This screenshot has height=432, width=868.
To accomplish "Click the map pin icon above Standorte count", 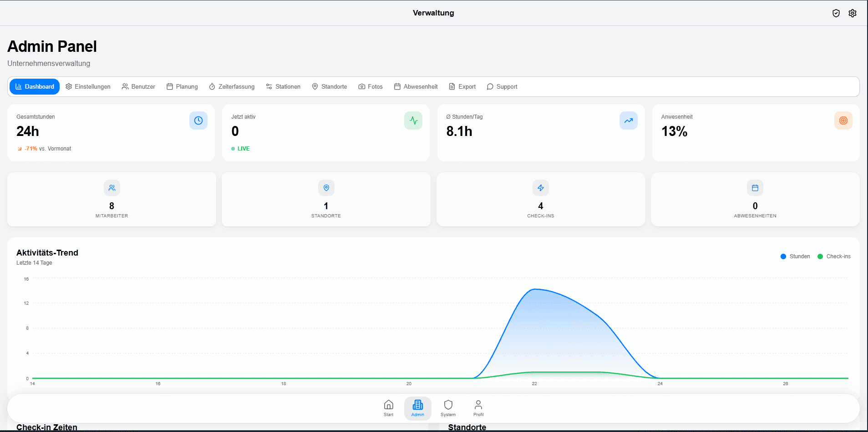I will pyautogui.click(x=326, y=188).
